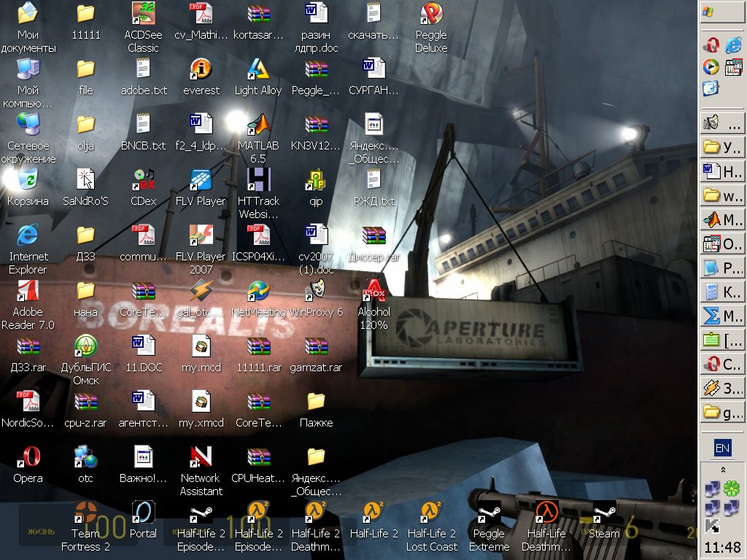Switch to the Sigma icon taskbar button
The width and height of the screenshot is (747, 560).
722,316
